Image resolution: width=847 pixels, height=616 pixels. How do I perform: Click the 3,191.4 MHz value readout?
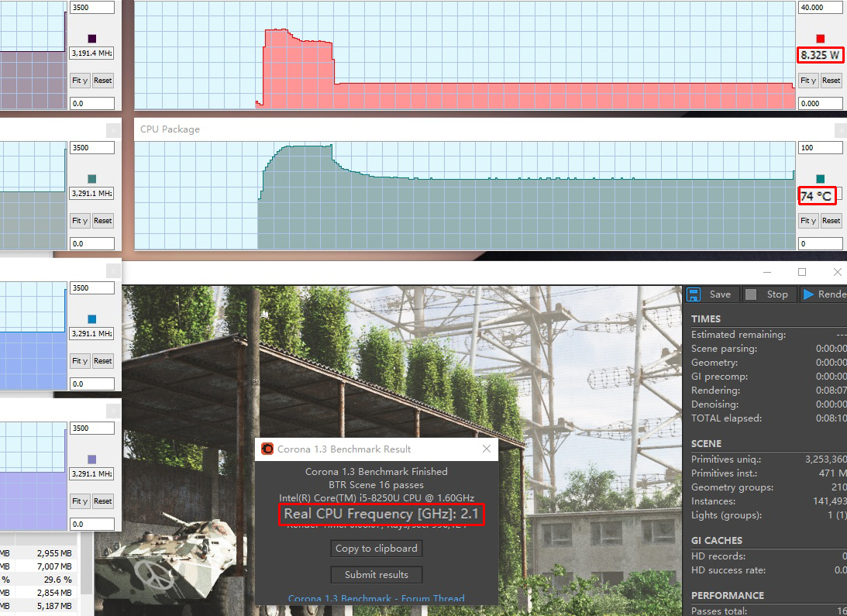point(92,53)
